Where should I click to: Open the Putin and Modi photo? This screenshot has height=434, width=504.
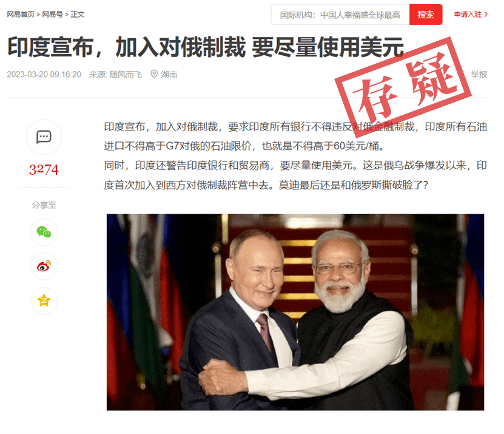(x=295, y=312)
